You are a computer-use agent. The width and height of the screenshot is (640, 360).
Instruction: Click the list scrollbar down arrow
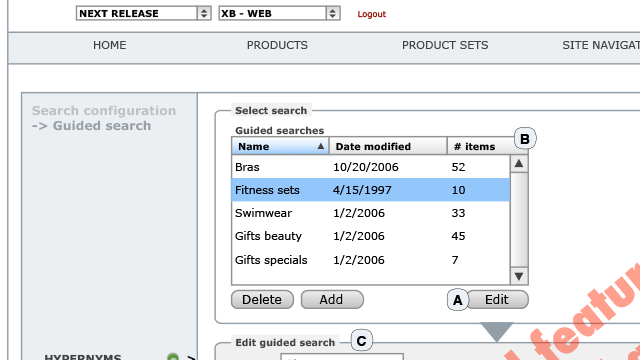[x=519, y=276]
